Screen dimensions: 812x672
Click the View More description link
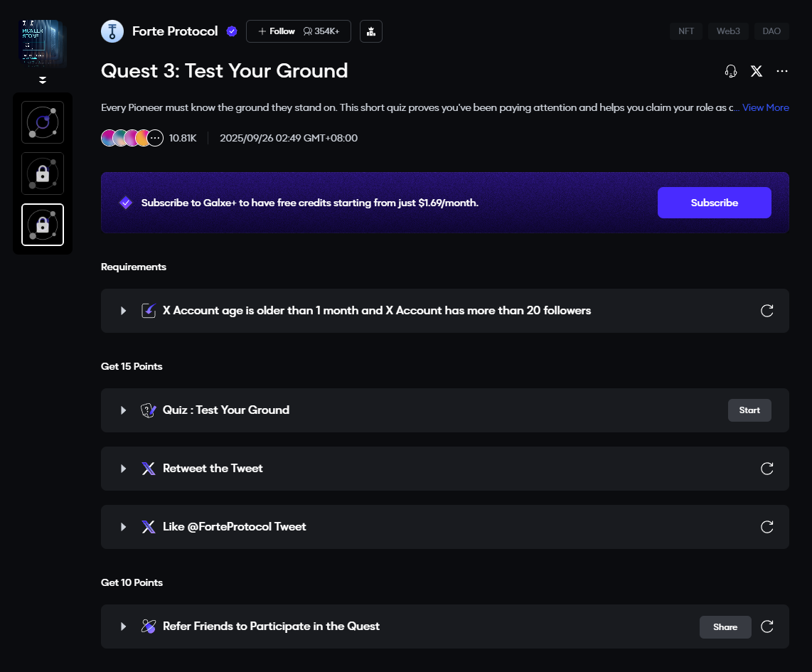tap(766, 107)
